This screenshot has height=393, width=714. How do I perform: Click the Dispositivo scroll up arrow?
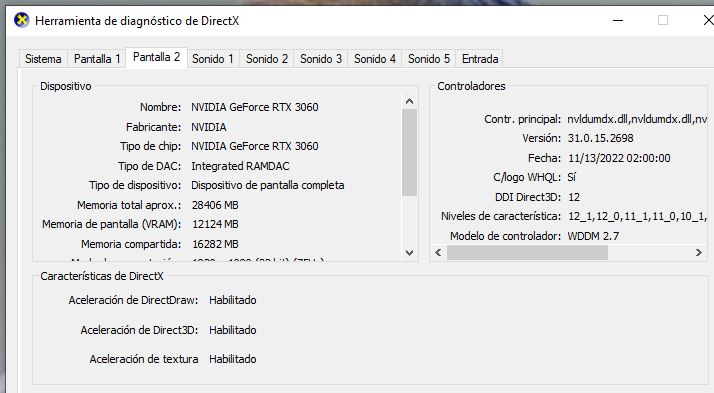click(409, 101)
